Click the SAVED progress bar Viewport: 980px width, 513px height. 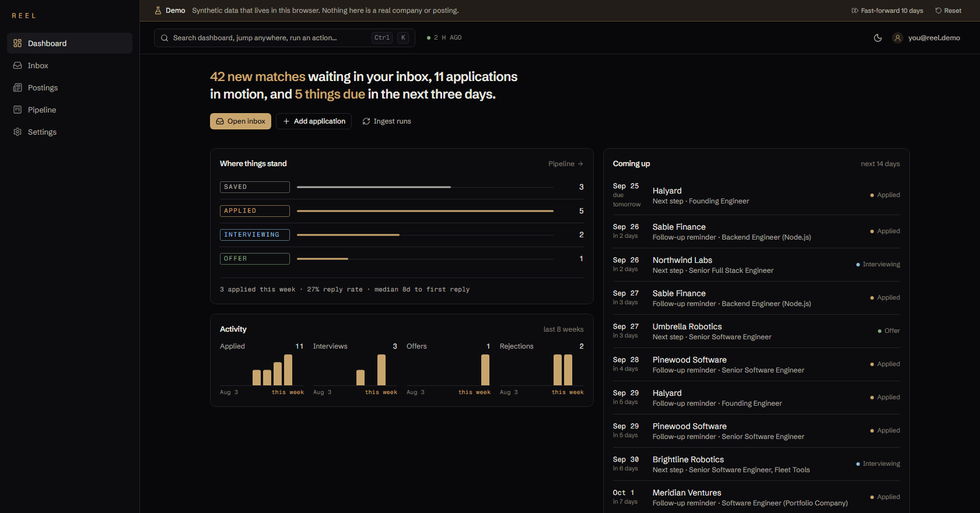(425, 187)
